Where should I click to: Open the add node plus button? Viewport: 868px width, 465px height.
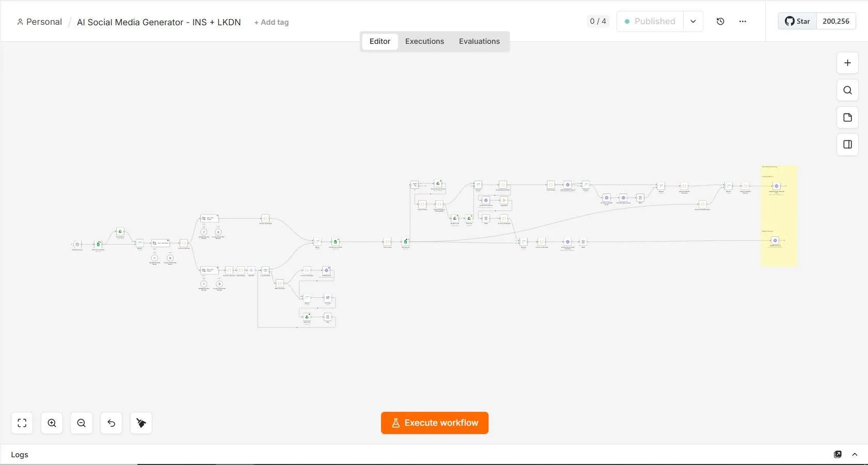click(847, 63)
